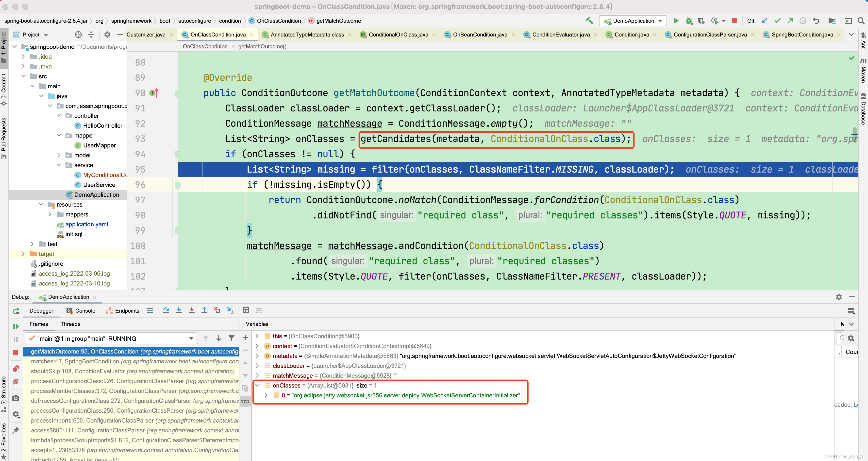Switch to OnBeanCondition.java tab

[480, 35]
